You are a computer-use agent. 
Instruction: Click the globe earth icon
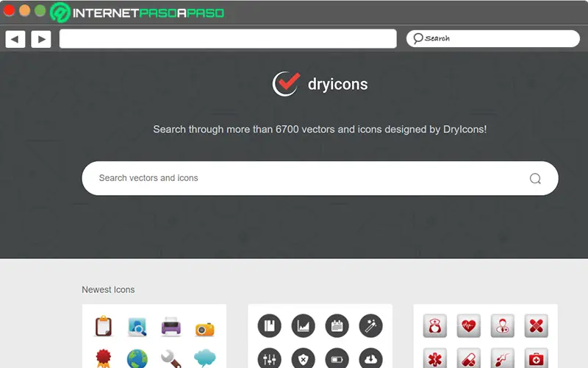coord(137,359)
